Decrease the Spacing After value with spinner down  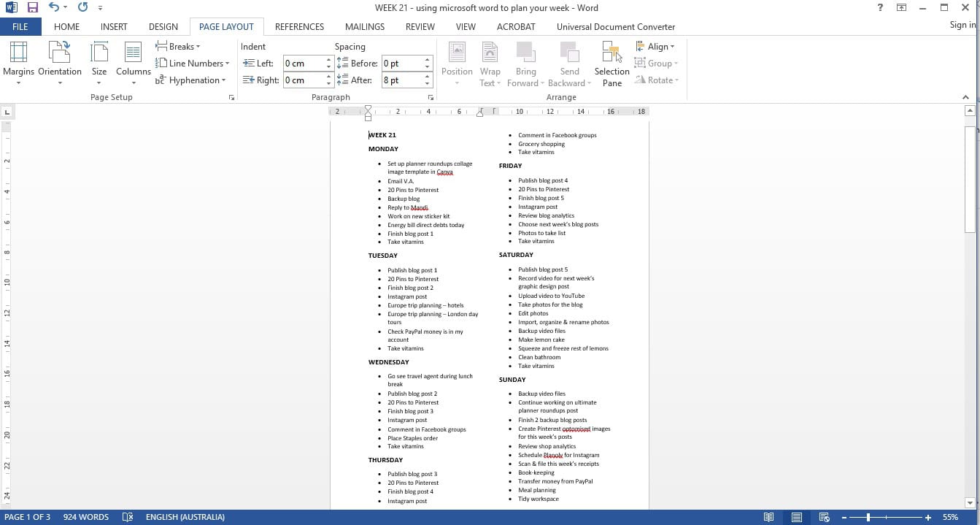[428, 84]
